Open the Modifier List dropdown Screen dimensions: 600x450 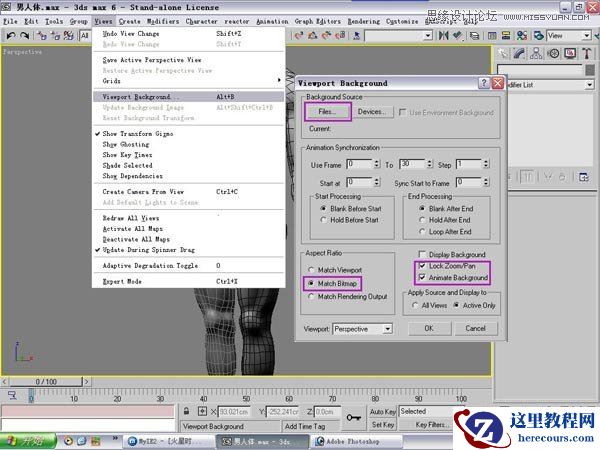(x=590, y=85)
